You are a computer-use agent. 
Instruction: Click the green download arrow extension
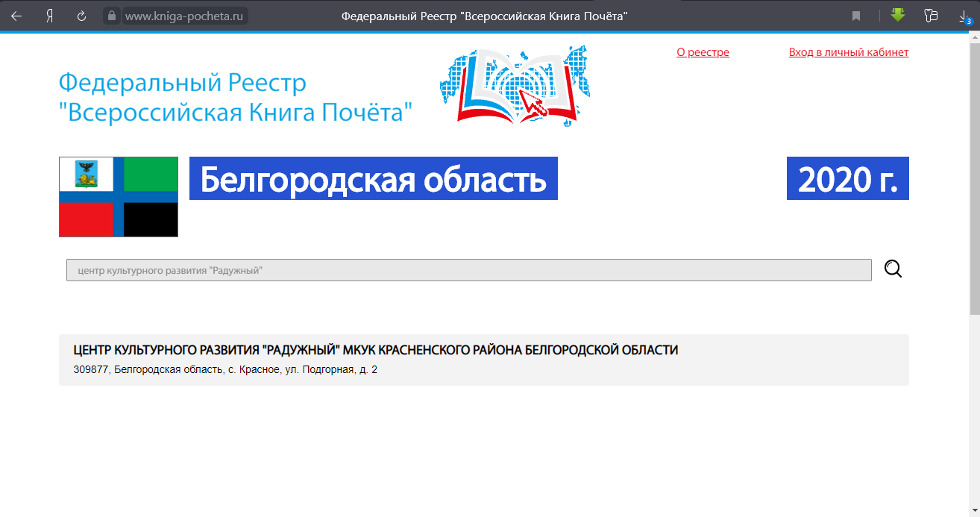tap(898, 15)
